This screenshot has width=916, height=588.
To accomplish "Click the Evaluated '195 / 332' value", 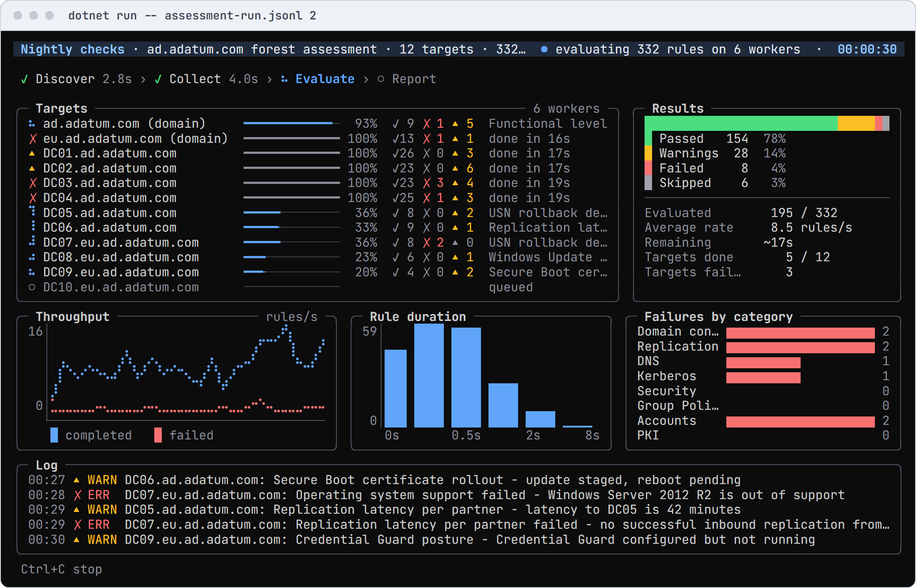I will pyautogui.click(x=804, y=213).
